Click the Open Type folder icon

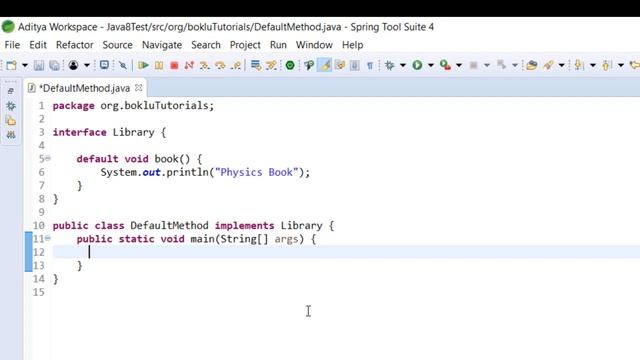531,65
